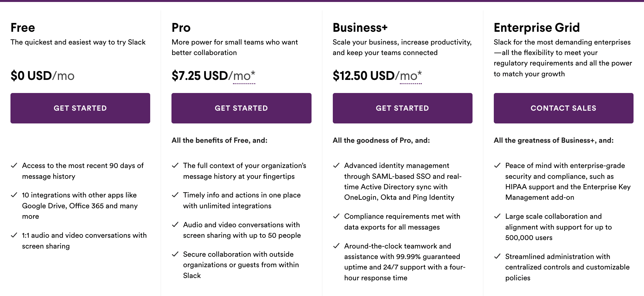Click checkmark next to 10 integrations feature
The height and width of the screenshot is (296, 644).
[x=14, y=195]
